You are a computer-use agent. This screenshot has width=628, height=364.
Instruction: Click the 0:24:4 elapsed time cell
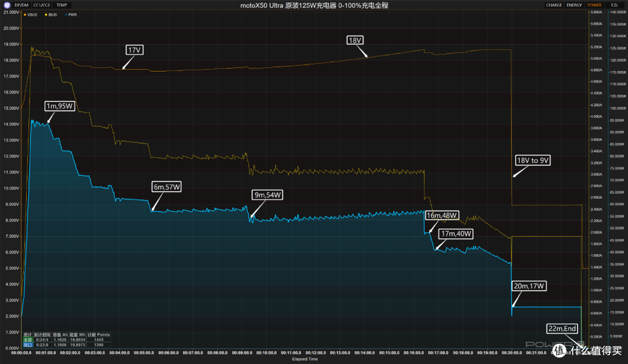click(x=42, y=340)
